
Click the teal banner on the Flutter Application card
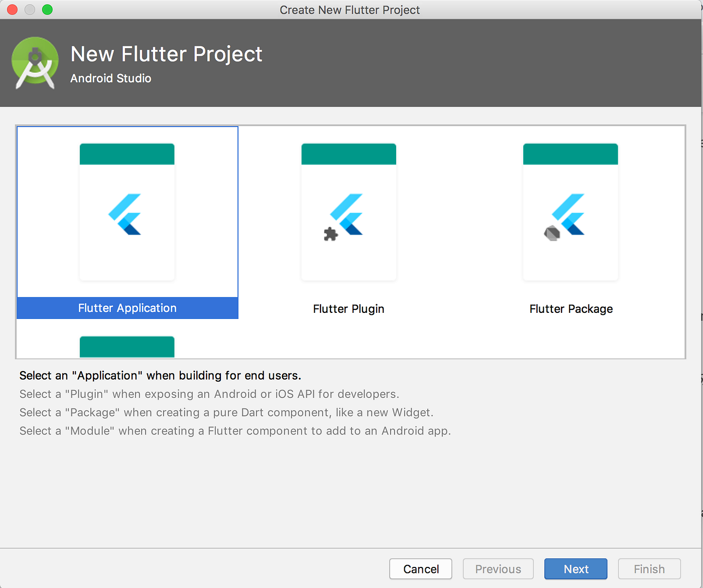127,154
